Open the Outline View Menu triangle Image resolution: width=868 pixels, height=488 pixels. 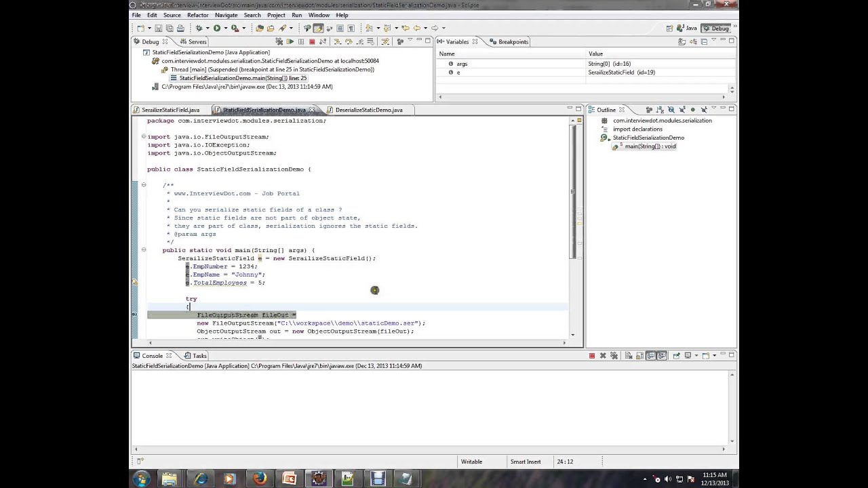point(714,108)
